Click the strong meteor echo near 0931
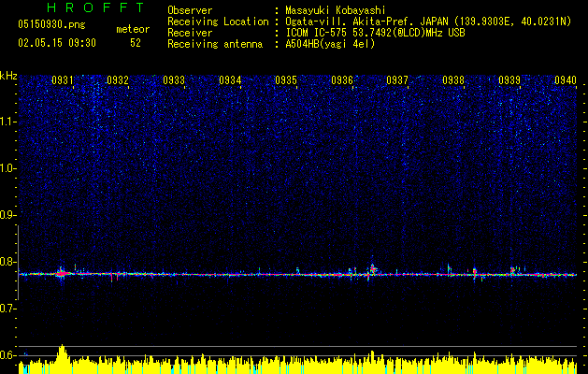Viewport: 588px width, 374px height. click(x=63, y=273)
